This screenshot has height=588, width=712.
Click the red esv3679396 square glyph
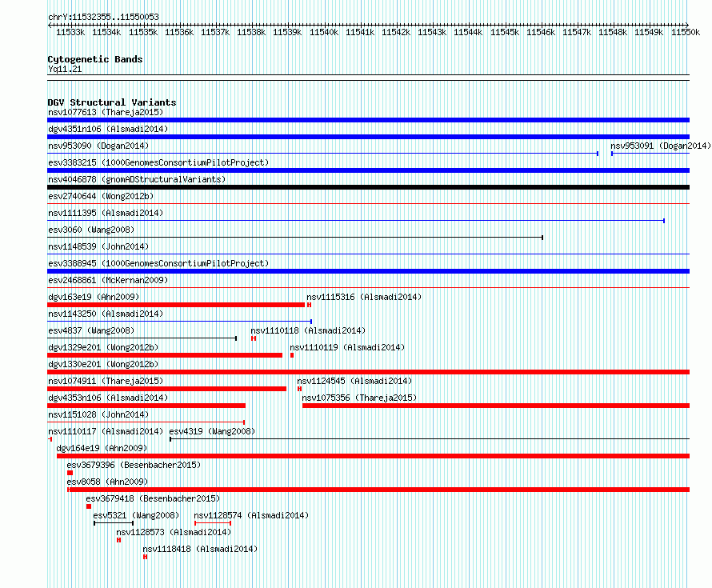pos(70,473)
